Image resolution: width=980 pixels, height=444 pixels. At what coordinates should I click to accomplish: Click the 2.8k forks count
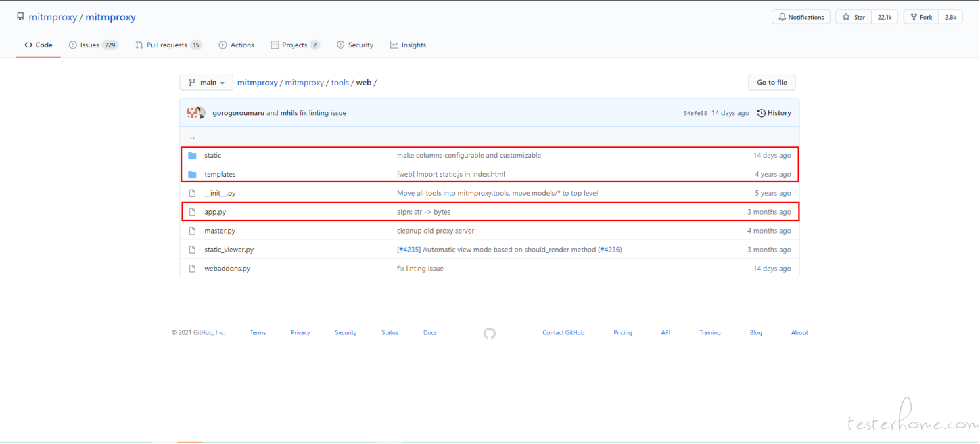(950, 18)
